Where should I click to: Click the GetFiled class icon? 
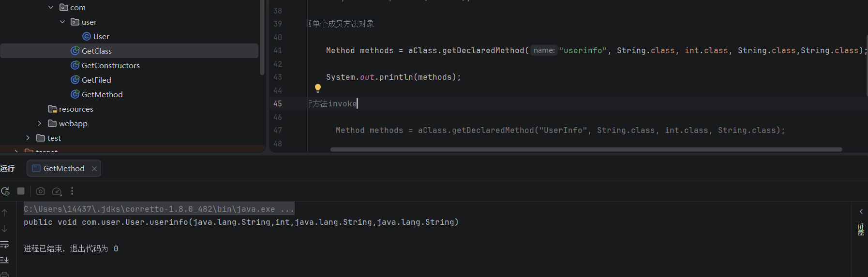point(75,80)
